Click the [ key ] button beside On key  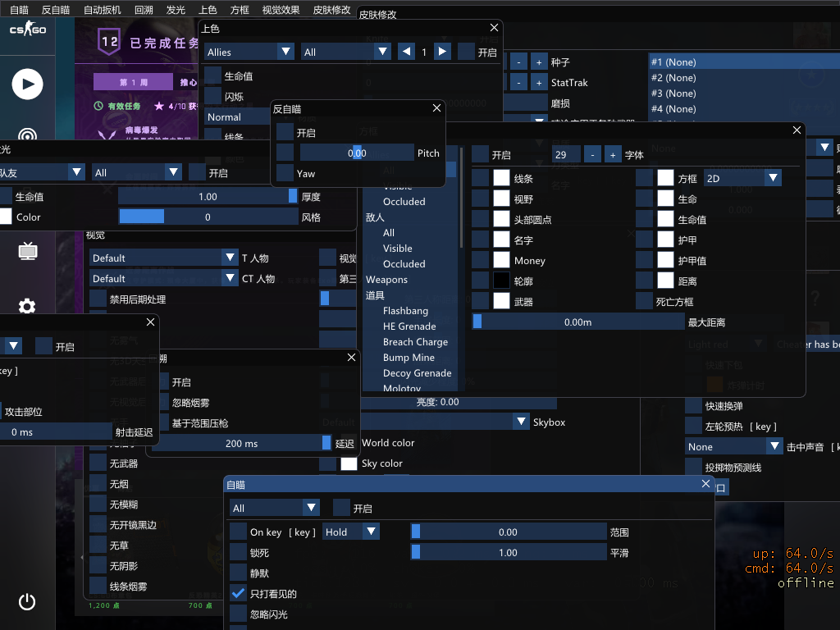tap(302, 532)
